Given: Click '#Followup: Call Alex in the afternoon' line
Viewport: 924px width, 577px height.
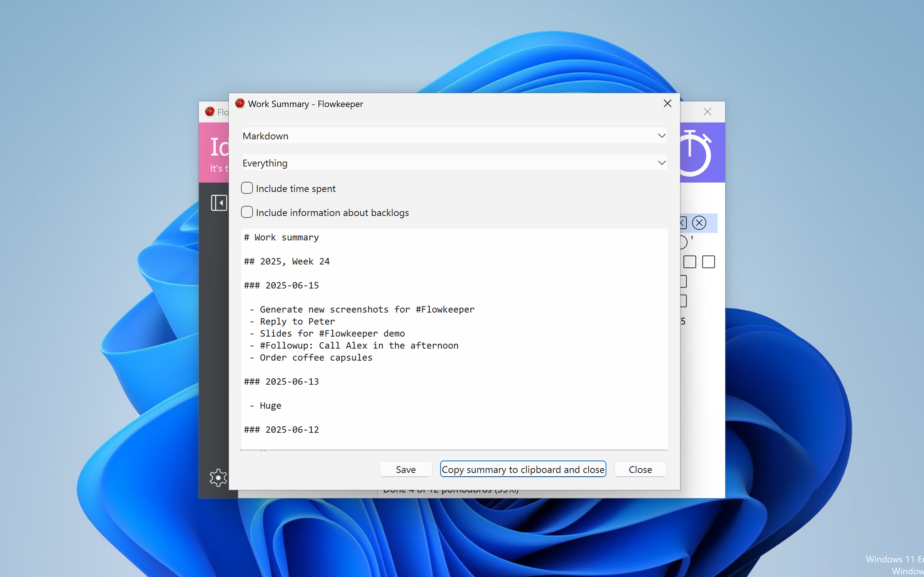Looking at the screenshot, I should (354, 346).
